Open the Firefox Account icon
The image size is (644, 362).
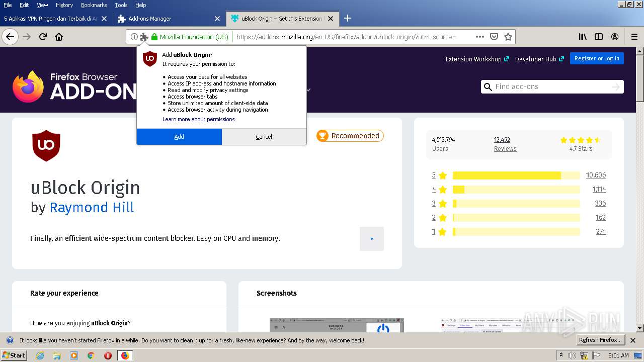pyautogui.click(x=615, y=37)
